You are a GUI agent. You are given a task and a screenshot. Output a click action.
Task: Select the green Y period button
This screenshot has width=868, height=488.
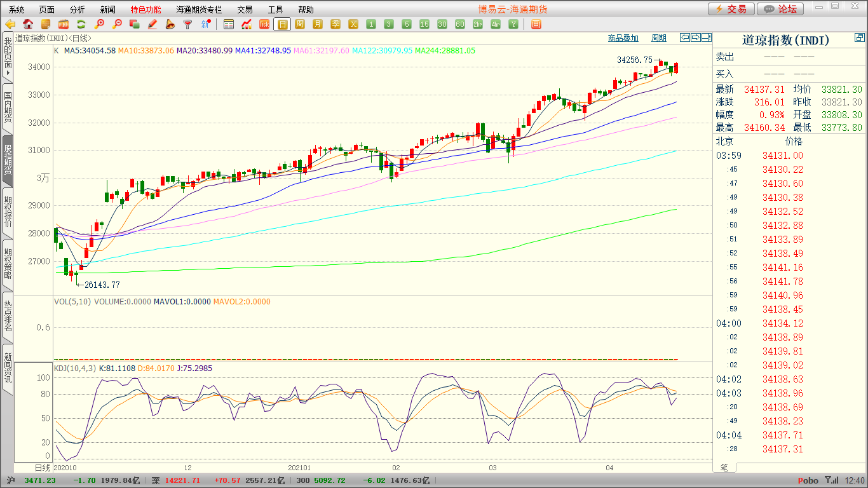[513, 24]
